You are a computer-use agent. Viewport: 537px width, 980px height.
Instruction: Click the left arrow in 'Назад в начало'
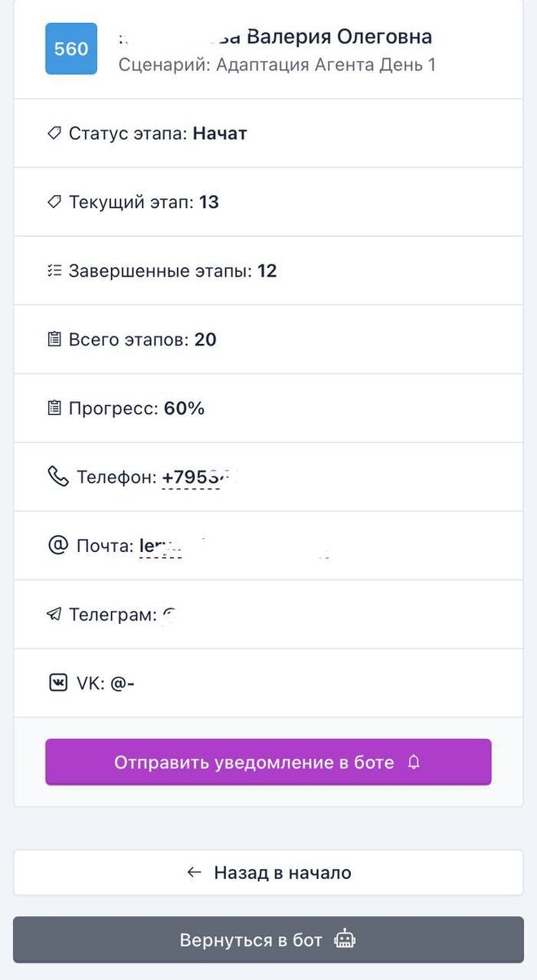tap(193, 872)
